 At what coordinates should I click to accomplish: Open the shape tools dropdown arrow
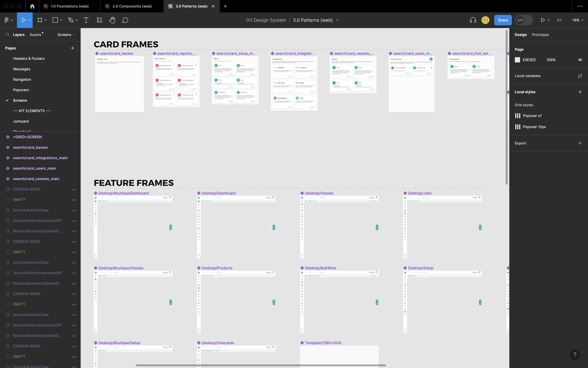pos(61,20)
